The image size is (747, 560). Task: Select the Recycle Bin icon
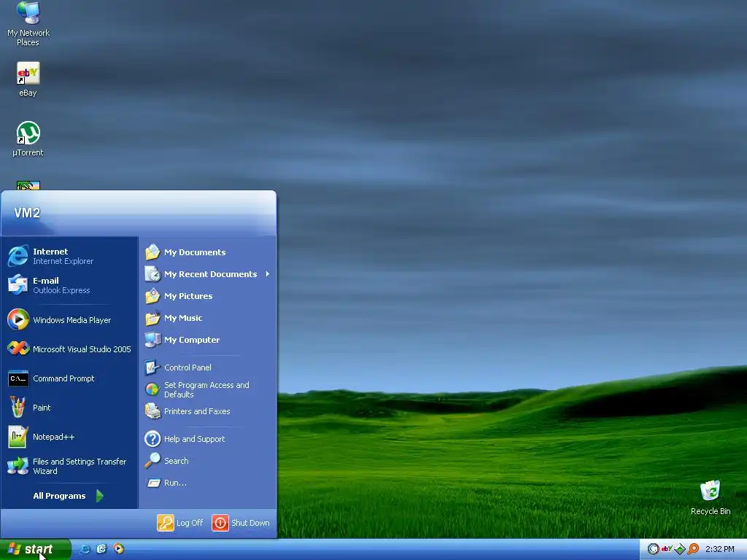(x=711, y=497)
